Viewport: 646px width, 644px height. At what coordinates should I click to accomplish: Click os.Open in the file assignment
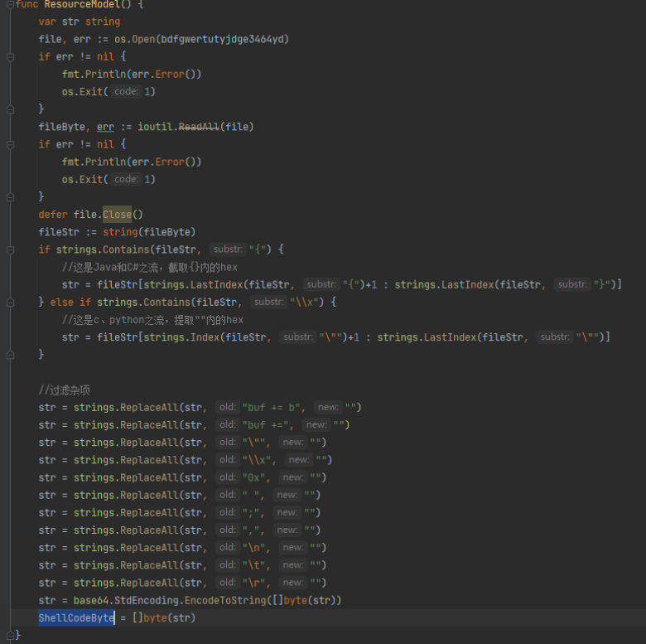click(135, 39)
